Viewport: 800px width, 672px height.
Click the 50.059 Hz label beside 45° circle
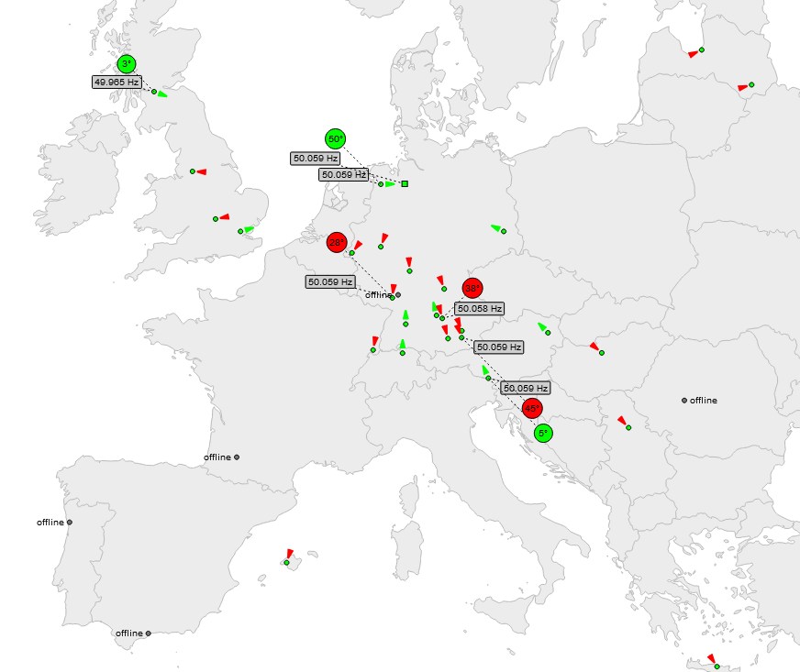[x=526, y=388]
